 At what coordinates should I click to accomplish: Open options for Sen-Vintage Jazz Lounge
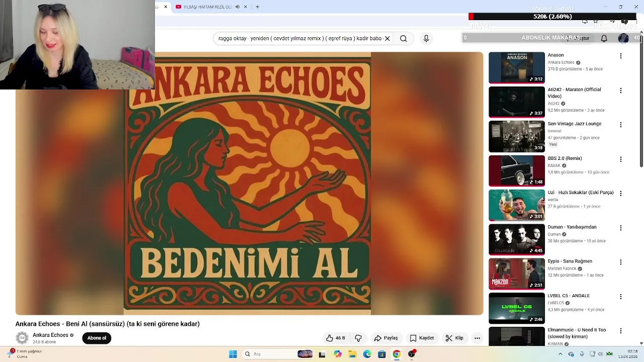(621, 125)
